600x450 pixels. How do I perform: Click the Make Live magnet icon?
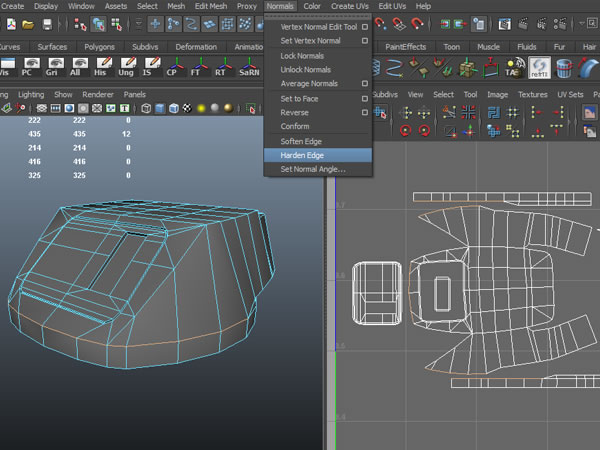(417, 24)
